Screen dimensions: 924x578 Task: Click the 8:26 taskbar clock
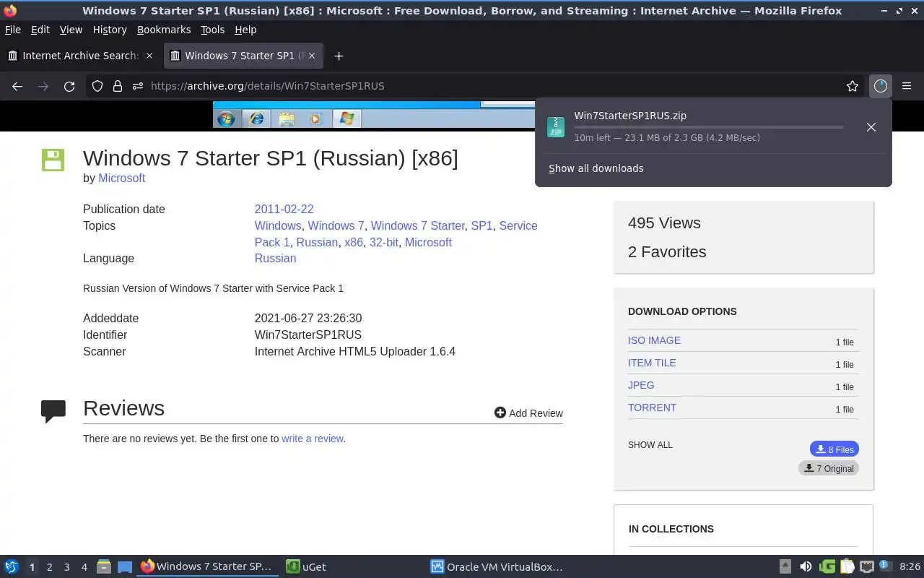pyautogui.click(x=910, y=566)
